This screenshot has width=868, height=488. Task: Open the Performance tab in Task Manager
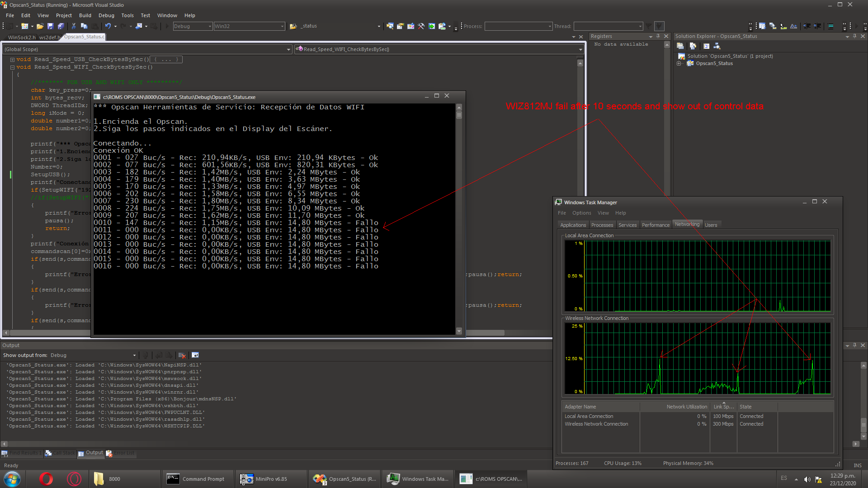click(656, 225)
